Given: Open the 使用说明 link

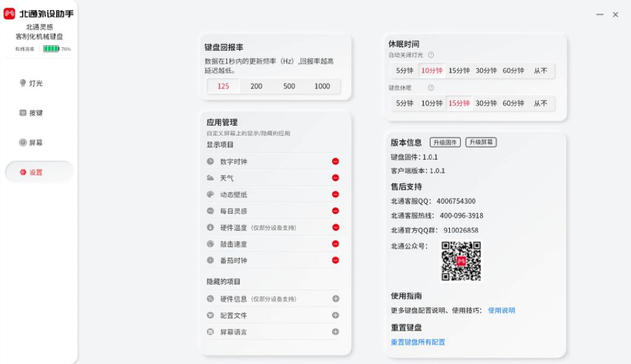Looking at the screenshot, I should coord(502,310).
